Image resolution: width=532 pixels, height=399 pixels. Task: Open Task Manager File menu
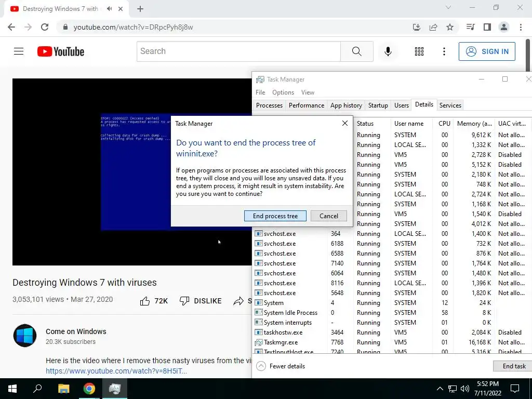260,92
